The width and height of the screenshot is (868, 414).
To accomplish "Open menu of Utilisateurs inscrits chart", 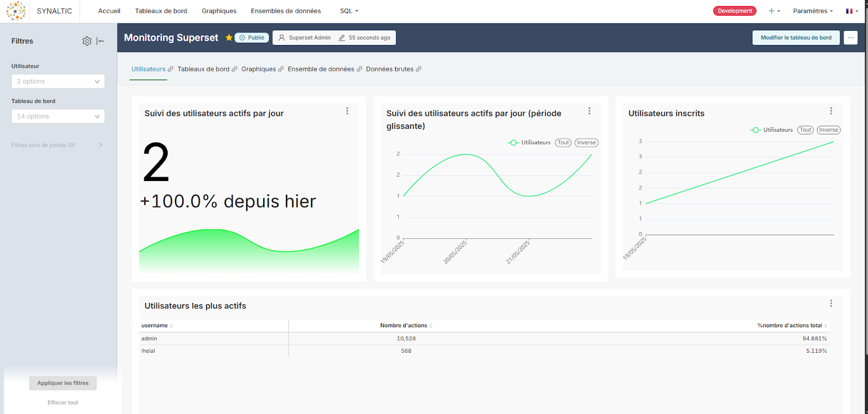I will click(831, 111).
